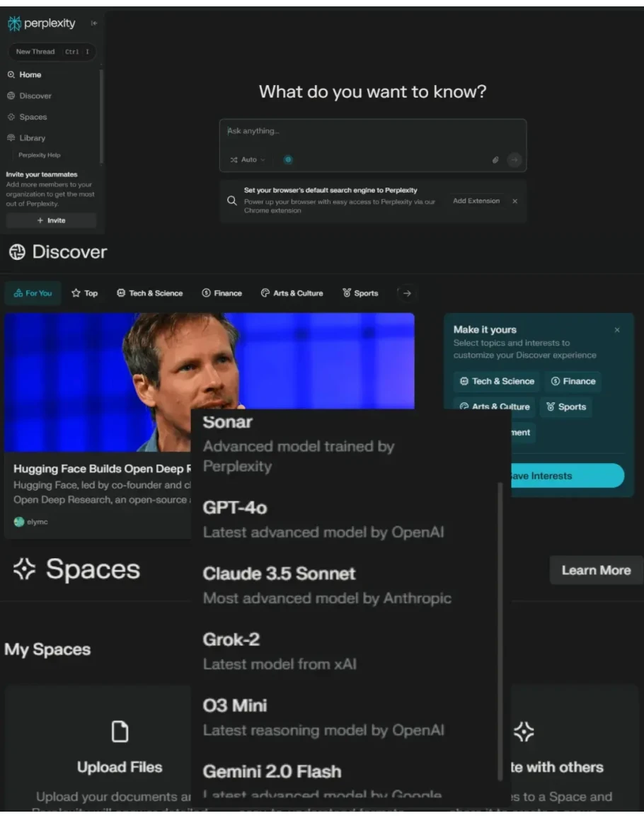Image resolution: width=644 pixels, height=818 pixels.
Task: Collapse the sidebar with the arrow icon
Action: click(x=94, y=23)
